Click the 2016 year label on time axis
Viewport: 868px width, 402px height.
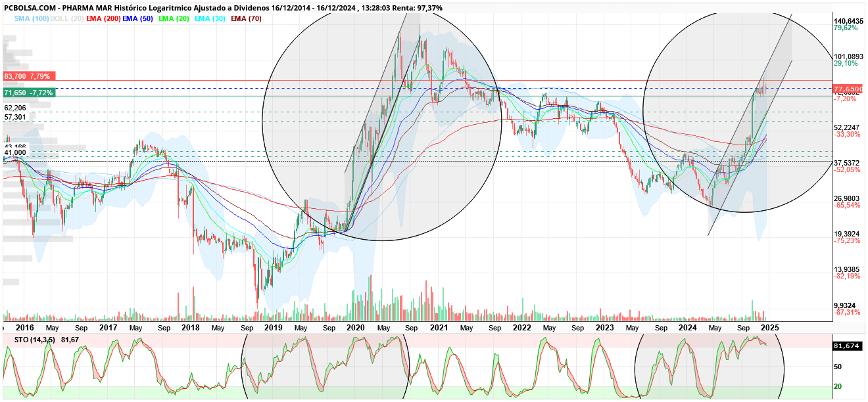tap(25, 327)
